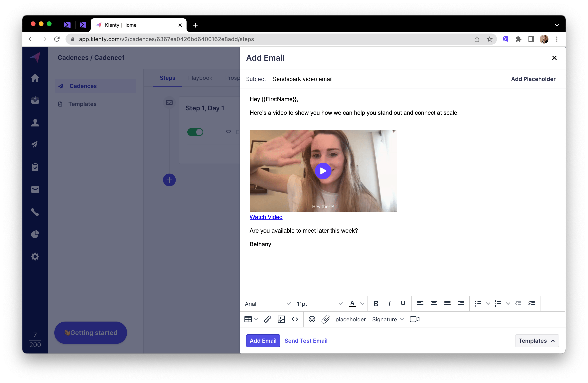The height and width of the screenshot is (383, 588).
Task: Align text right
Action: pyautogui.click(x=461, y=304)
